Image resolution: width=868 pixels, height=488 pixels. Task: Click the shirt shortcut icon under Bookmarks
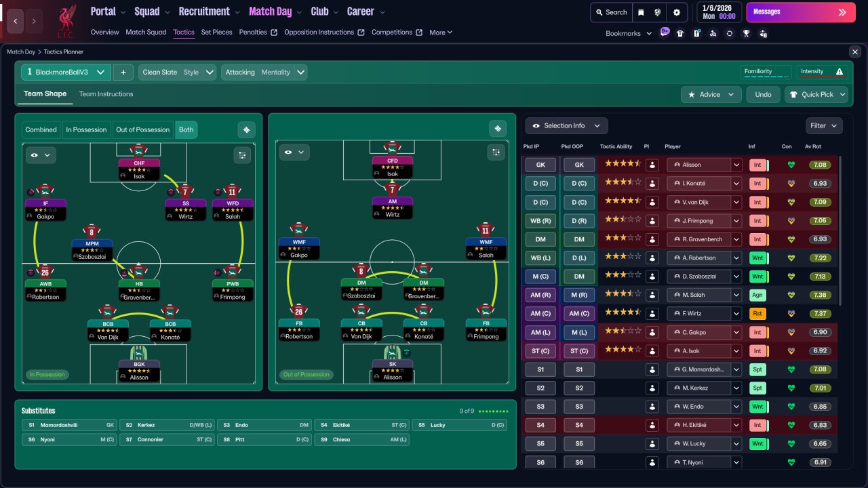(680, 33)
